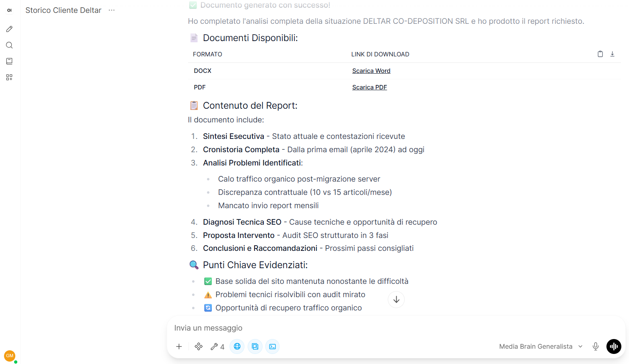Click the OI logo sidebar toggle

[x=9, y=10]
